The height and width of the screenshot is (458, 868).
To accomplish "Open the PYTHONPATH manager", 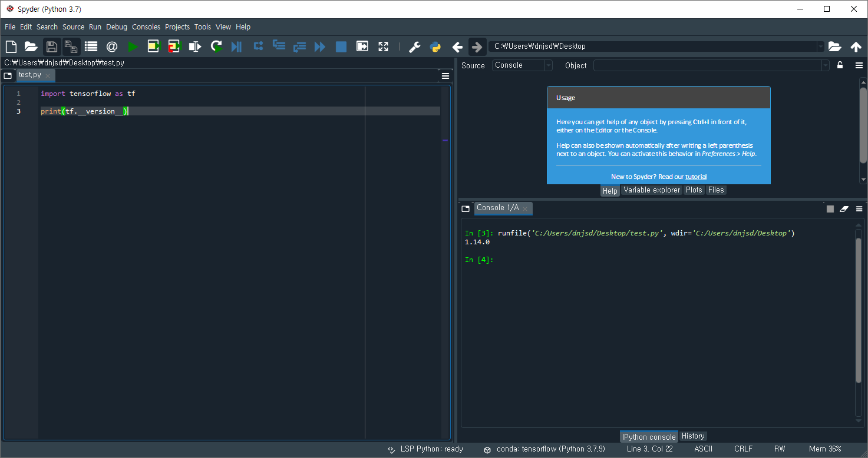I will (435, 47).
